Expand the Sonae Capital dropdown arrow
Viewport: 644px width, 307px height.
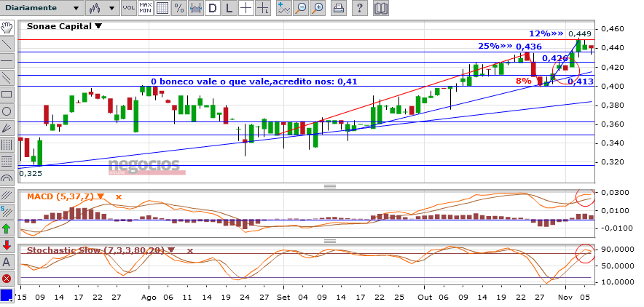click(x=98, y=25)
